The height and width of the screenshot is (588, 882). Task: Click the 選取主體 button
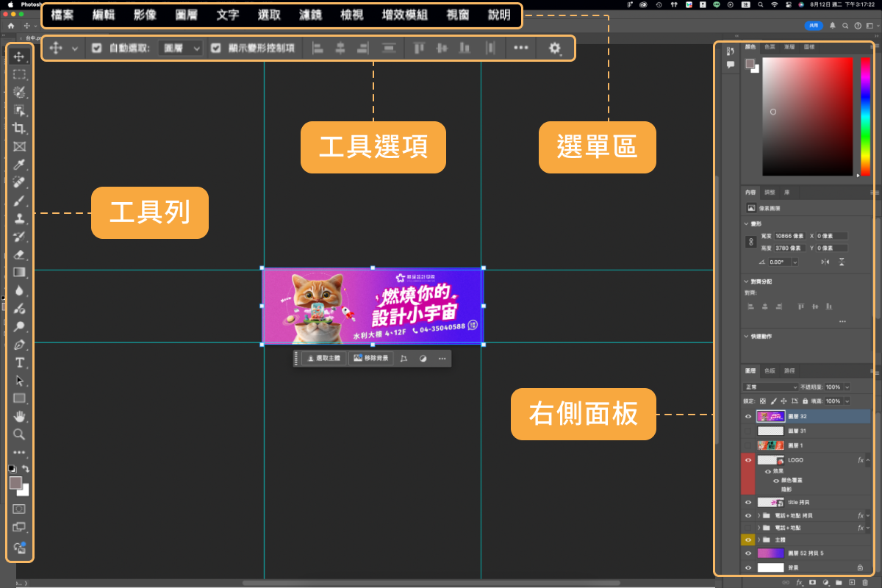(323, 358)
